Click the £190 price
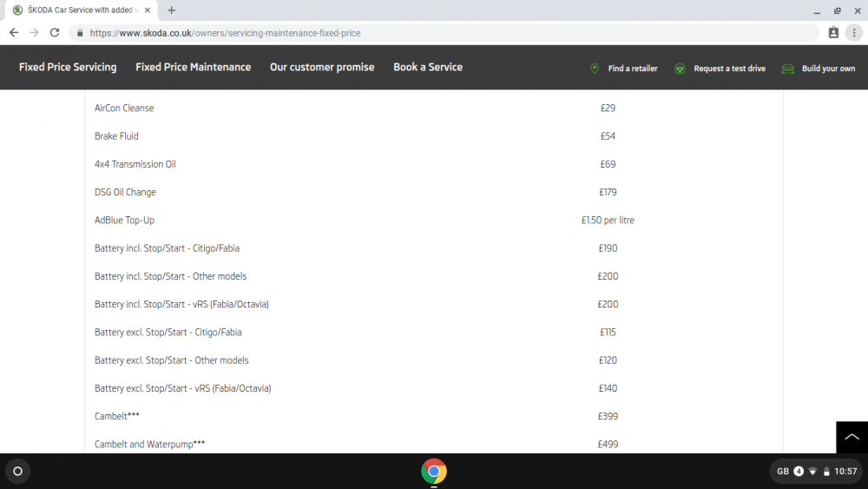This screenshot has width=868, height=489. tap(608, 248)
